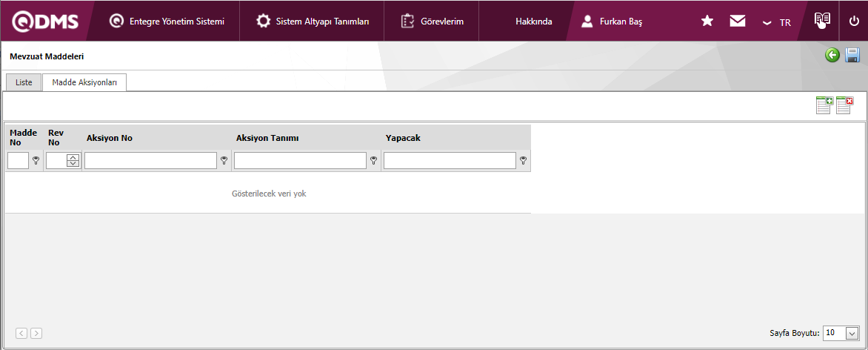Open Aksiyon Tanımı filter options icon

click(374, 161)
